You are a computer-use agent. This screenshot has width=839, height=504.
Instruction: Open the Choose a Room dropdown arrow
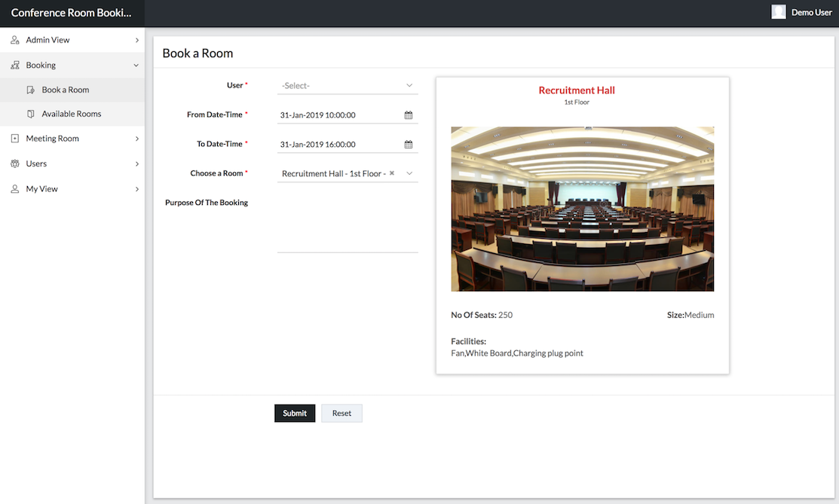click(x=409, y=173)
